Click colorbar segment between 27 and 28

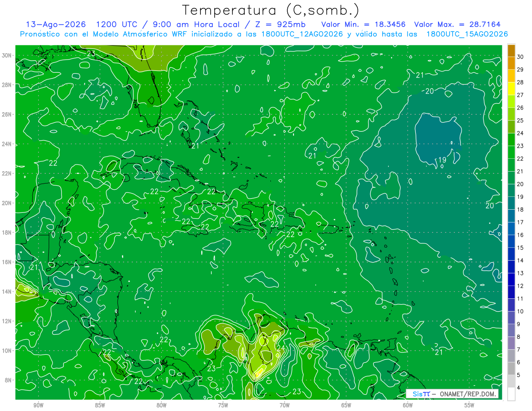tap(511, 89)
